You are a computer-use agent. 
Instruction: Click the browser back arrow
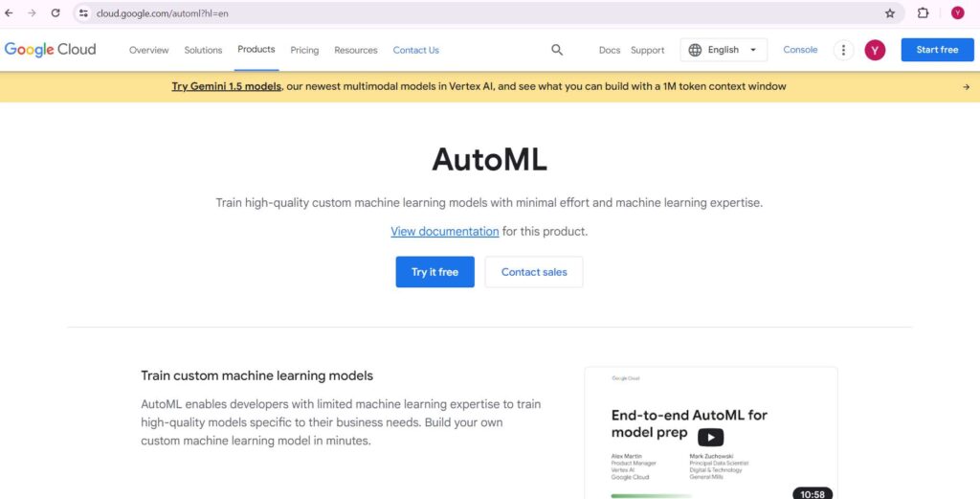pyautogui.click(x=9, y=13)
